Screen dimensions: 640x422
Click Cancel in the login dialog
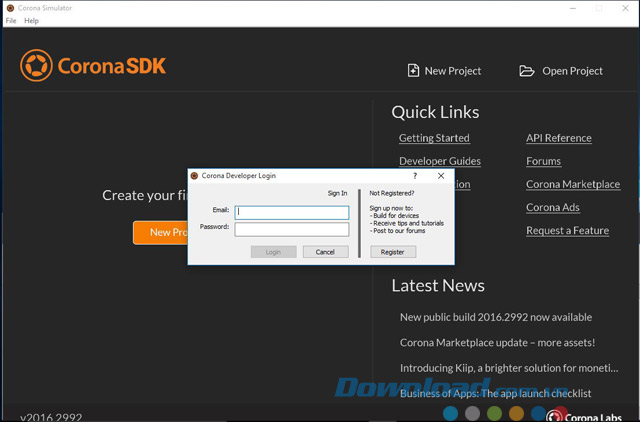click(325, 252)
